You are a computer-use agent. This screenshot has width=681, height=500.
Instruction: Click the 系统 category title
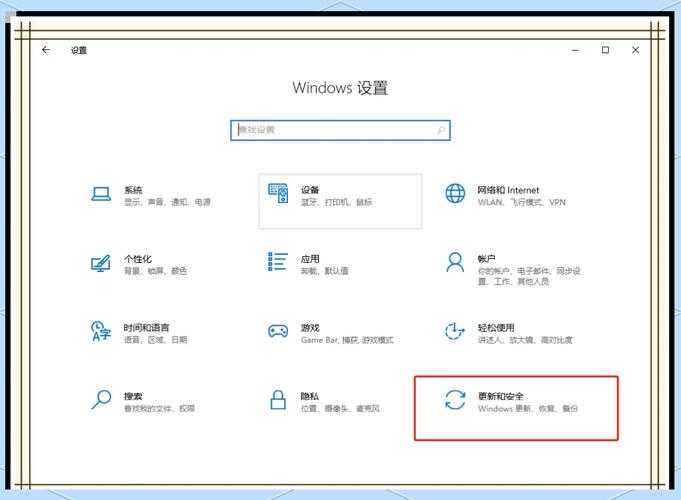[133, 190]
